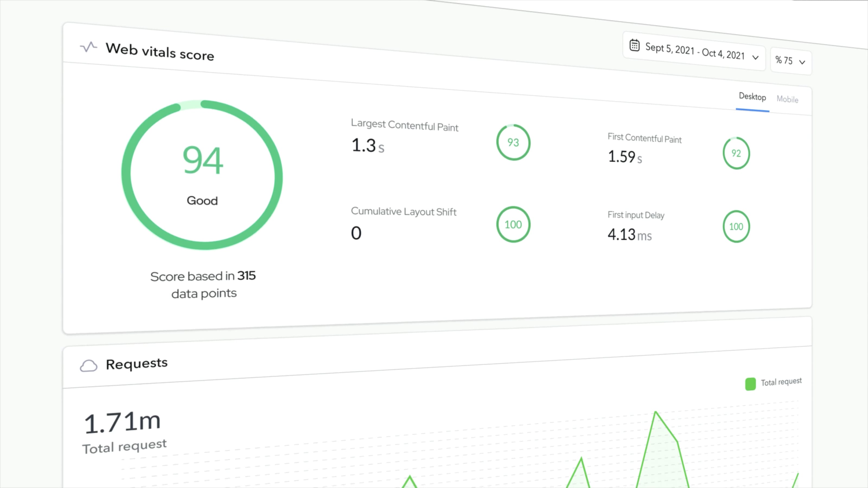Click the tallest peak in requests chart
The width and height of the screenshot is (868, 488).
click(655, 413)
